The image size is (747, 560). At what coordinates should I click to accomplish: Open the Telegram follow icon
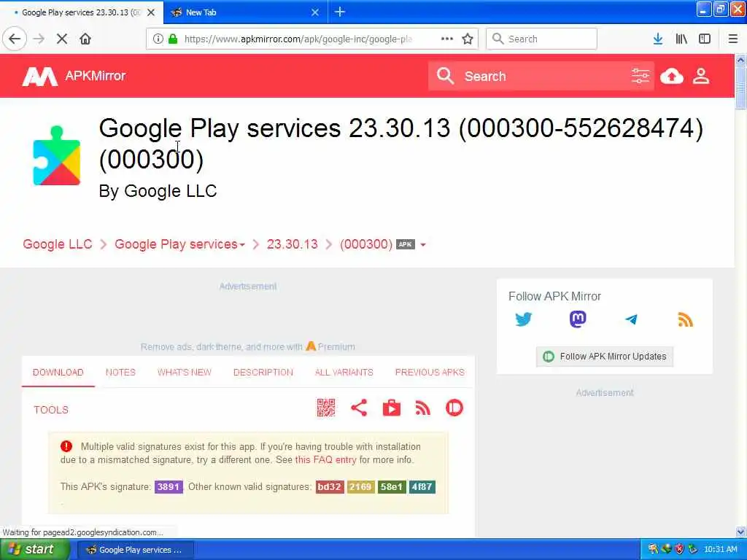(631, 319)
